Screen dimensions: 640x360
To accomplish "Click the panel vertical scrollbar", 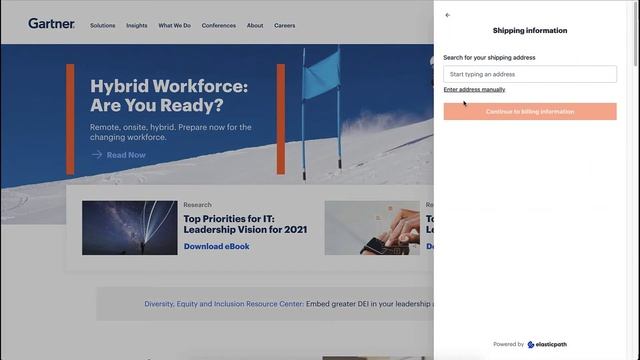I will pos(635,33).
